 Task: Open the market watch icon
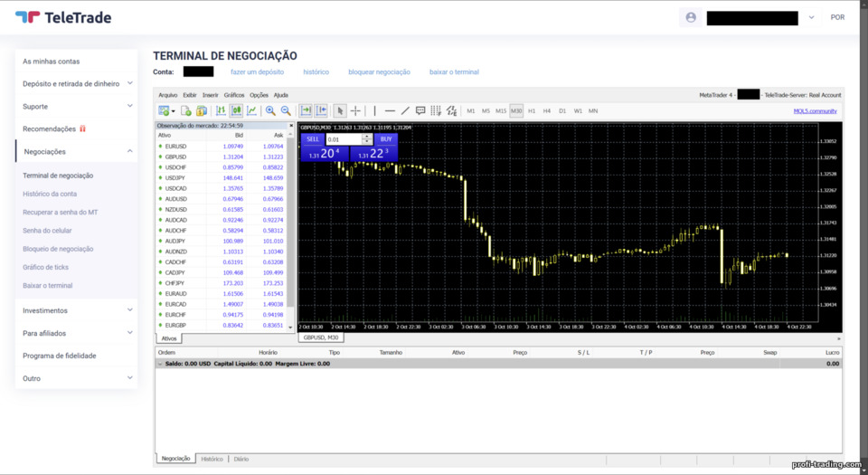(x=202, y=110)
